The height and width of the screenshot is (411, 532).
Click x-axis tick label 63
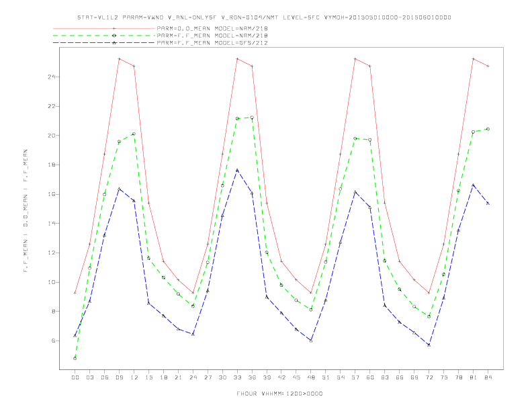pos(385,377)
